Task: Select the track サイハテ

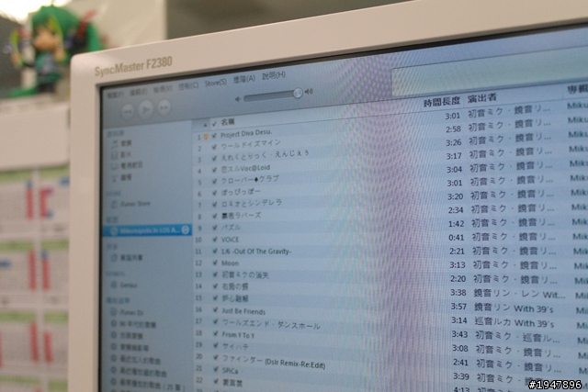Action: (x=235, y=347)
